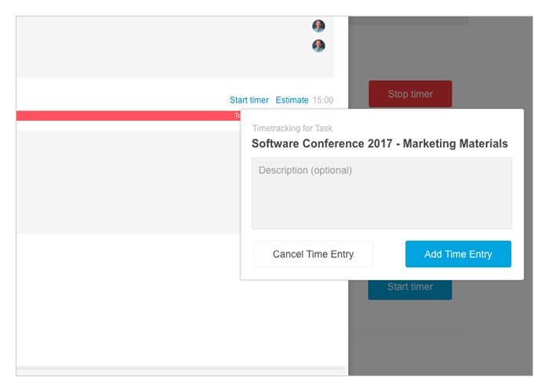Click the red time progress bar
Image resolution: width=549 pixels, height=392 pixels.
tap(128, 116)
